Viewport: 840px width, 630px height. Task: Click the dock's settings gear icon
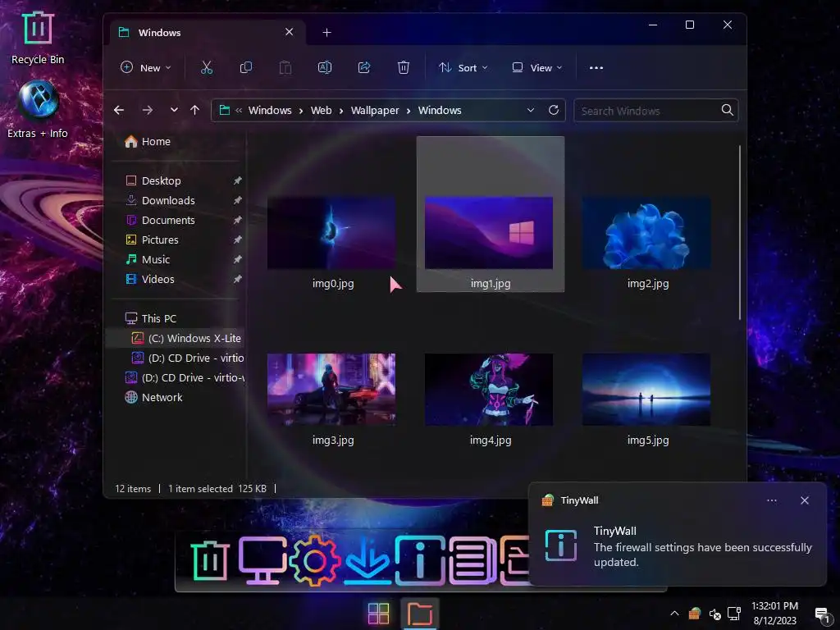[314, 561]
